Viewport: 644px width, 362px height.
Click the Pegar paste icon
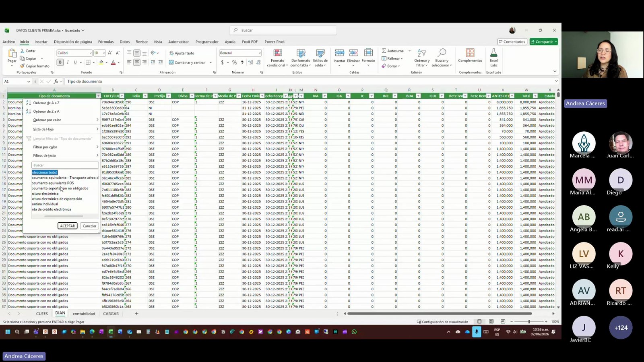tap(12, 54)
